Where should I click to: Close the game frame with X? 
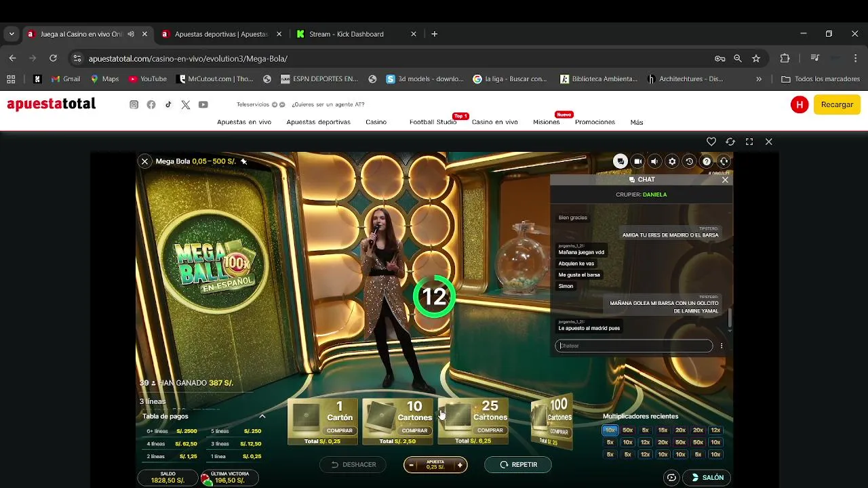pos(768,142)
